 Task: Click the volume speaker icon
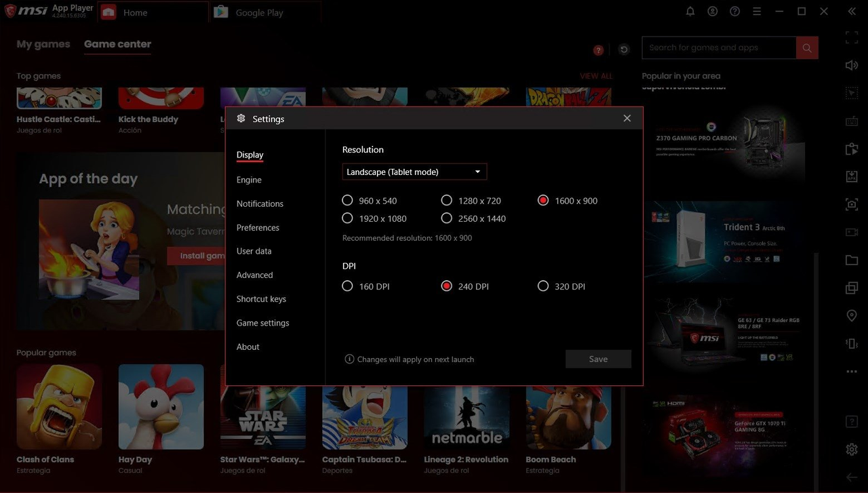pyautogui.click(x=852, y=65)
